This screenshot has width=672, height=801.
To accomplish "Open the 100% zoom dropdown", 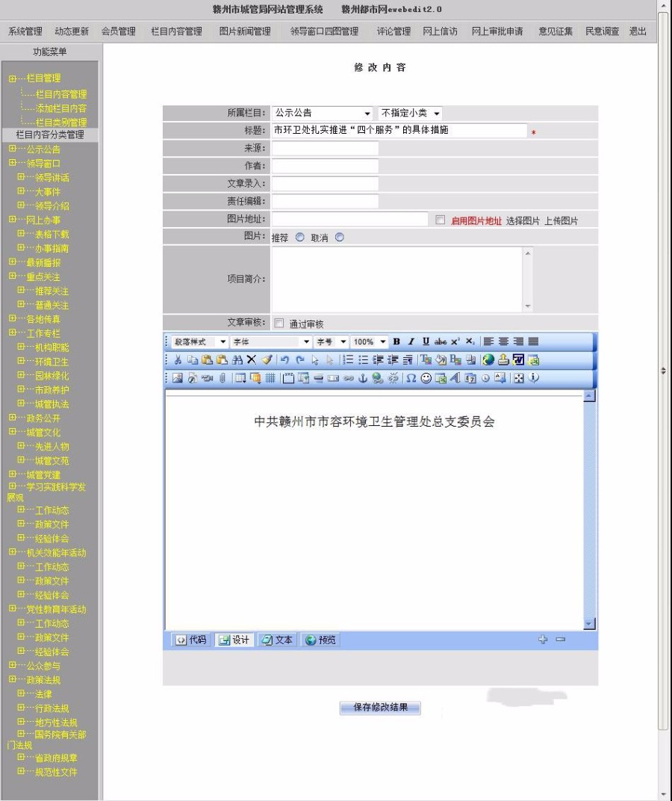I will coord(369,341).
